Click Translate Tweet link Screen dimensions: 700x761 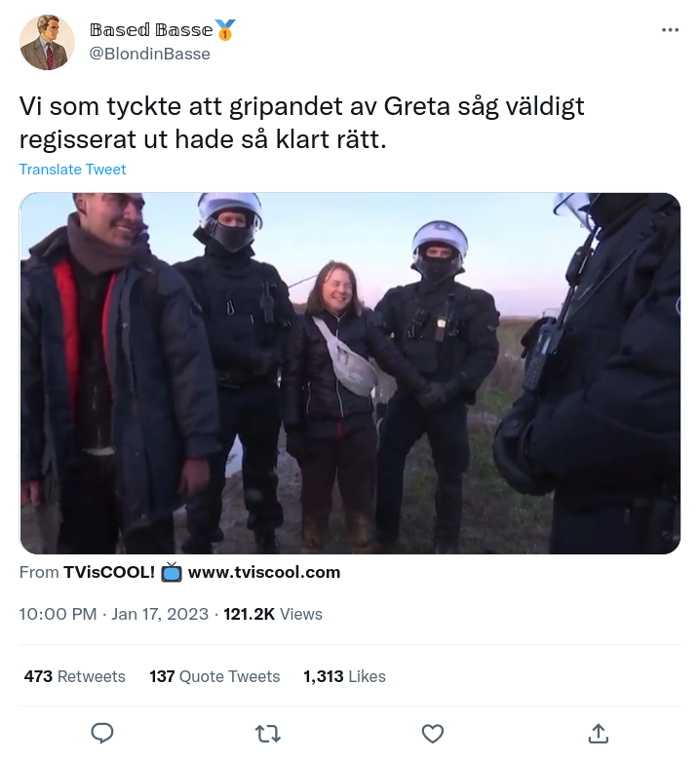[x=72, y=170]
